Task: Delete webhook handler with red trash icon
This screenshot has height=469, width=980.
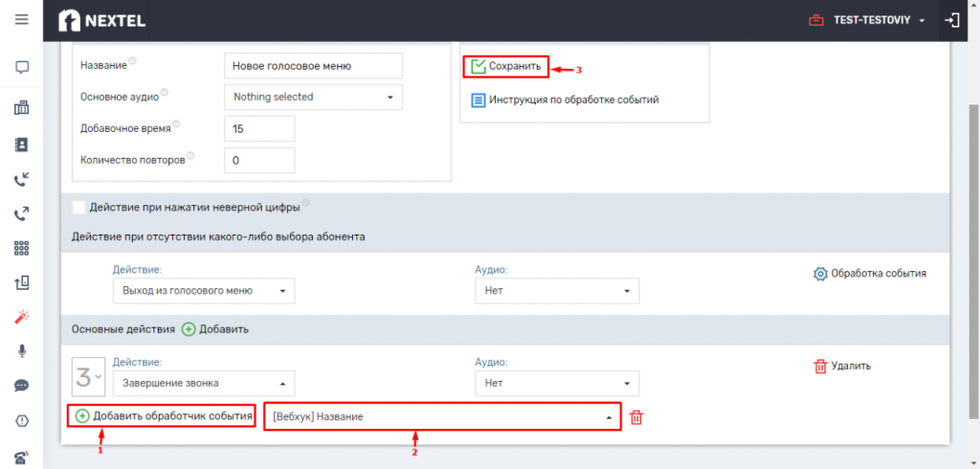Action: point(635,417)
